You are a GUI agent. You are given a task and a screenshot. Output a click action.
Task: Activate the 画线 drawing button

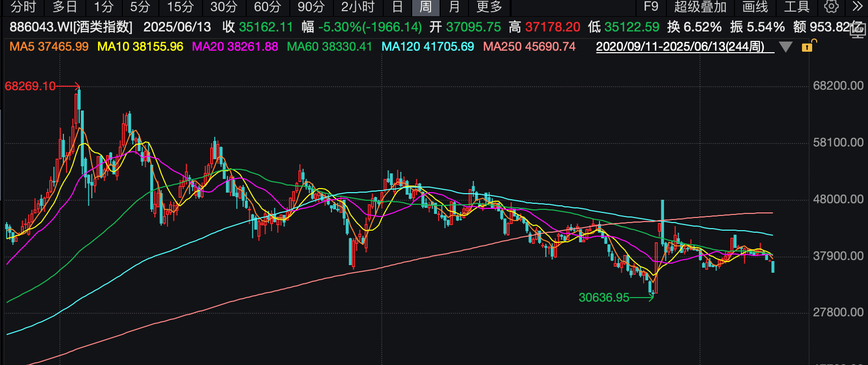[x=755, y=7]
